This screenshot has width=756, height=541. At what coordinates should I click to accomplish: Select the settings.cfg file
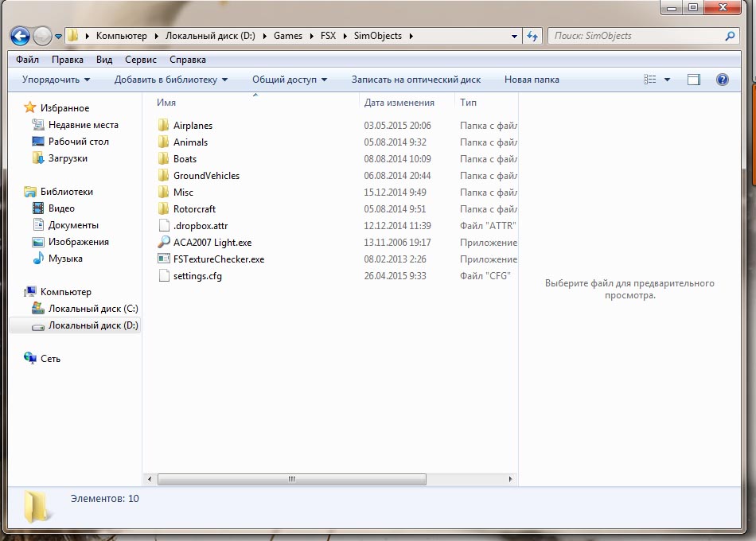pyautogui.click(x=197, y=276)
